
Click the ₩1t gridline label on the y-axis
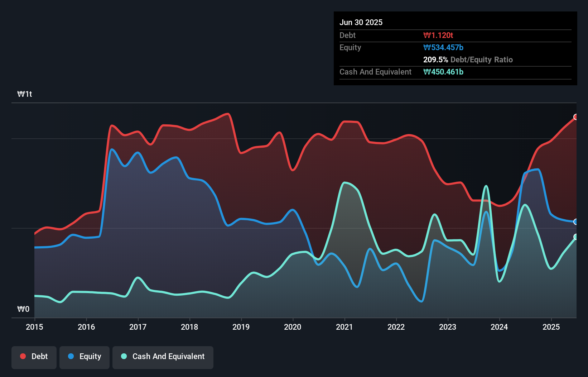coord(25,94)
